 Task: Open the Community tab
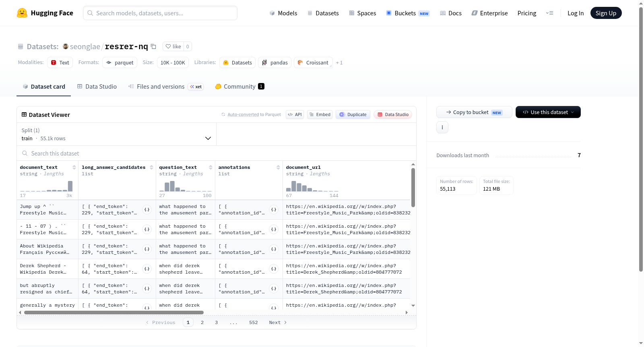point(239,86)
